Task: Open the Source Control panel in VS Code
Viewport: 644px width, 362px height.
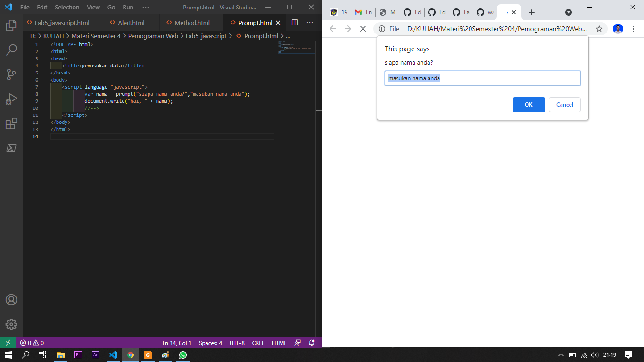Action: click(x=11, y=74)
